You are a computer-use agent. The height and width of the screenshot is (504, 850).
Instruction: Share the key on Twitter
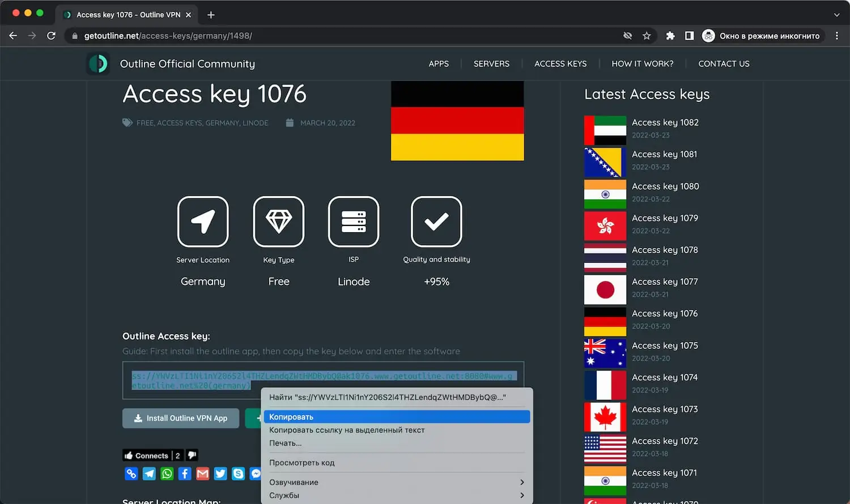[220, 473]
